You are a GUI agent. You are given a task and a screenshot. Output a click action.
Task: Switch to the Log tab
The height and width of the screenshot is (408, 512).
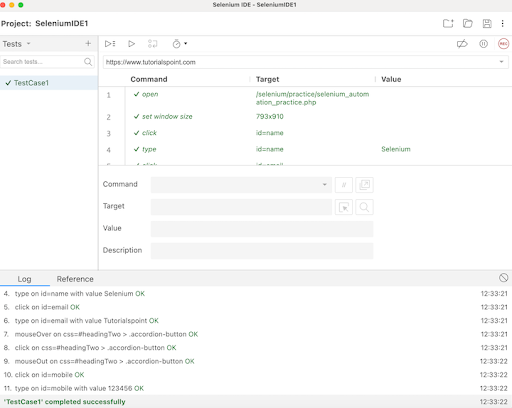24,279
